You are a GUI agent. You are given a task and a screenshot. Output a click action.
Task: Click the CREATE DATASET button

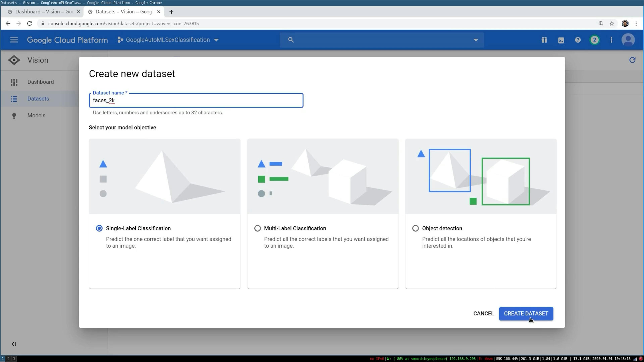pos(526,314)
